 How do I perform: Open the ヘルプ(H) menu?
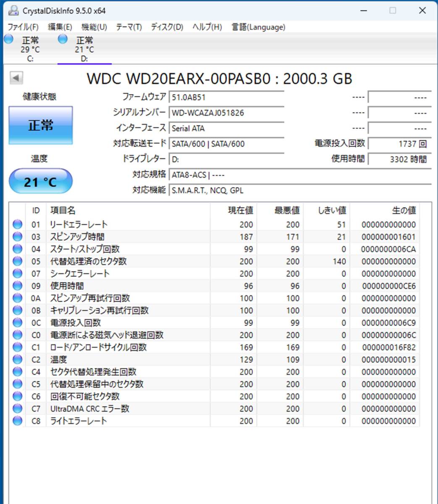[207, 27]
